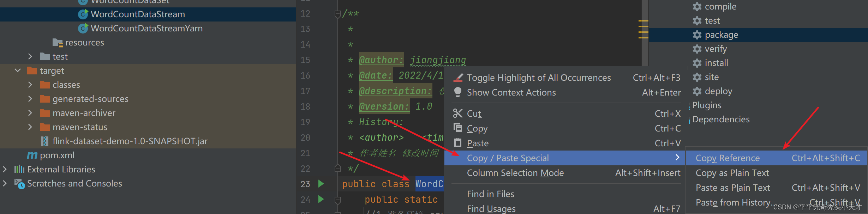Select Find in Files menu entry
The height and width of the screenshot is (214, 868).
(564, 194)
